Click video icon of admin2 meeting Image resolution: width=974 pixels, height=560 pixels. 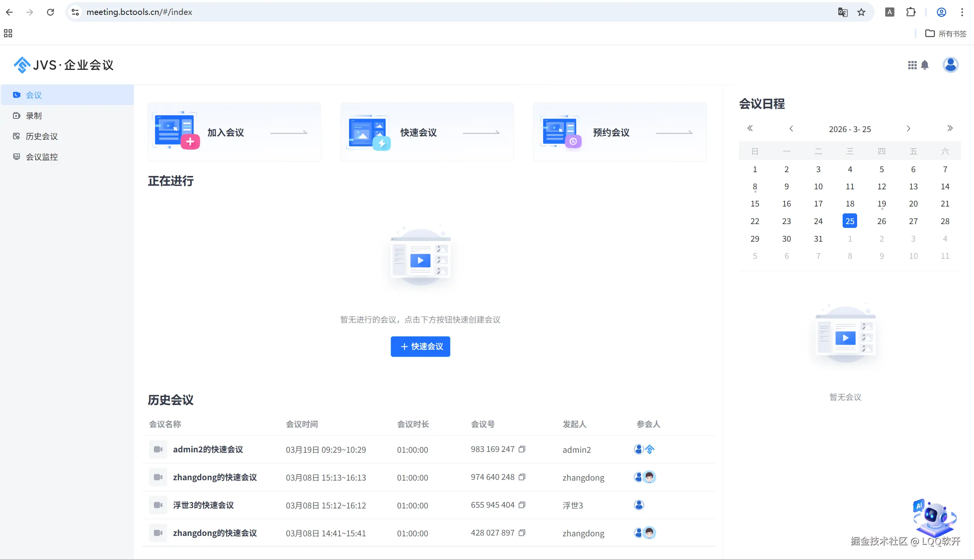point(158,449)
